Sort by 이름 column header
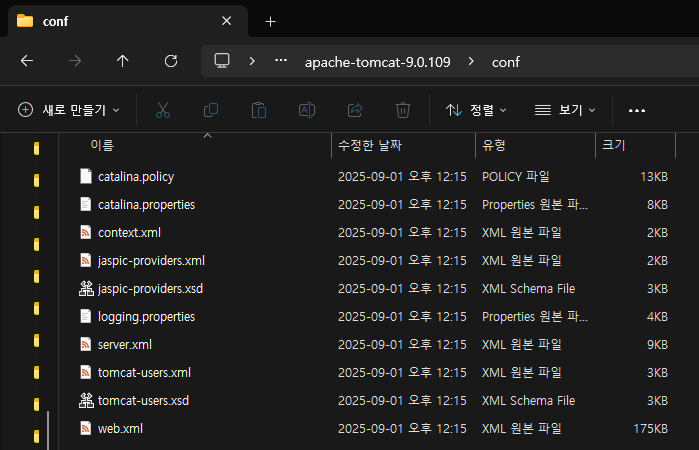 click(102, 145)
